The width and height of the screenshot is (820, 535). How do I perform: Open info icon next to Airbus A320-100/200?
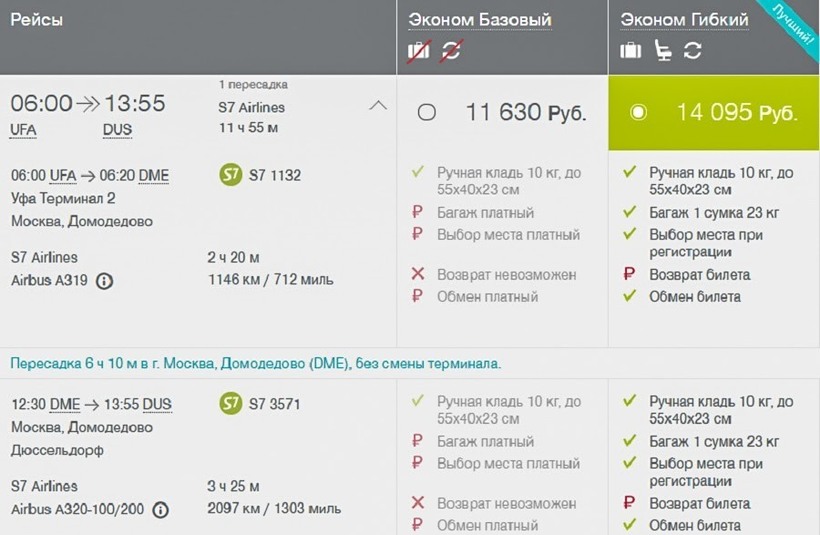(160, 510)
